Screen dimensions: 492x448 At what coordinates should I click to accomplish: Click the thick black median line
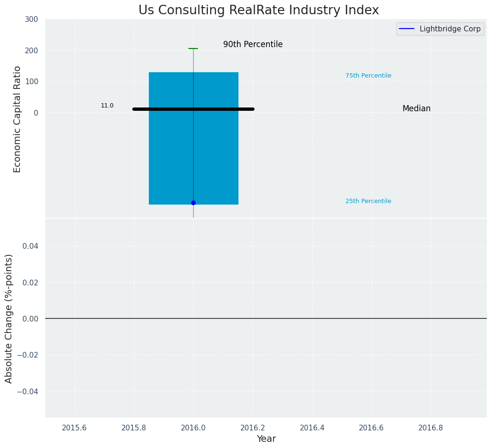click(193, 109)
